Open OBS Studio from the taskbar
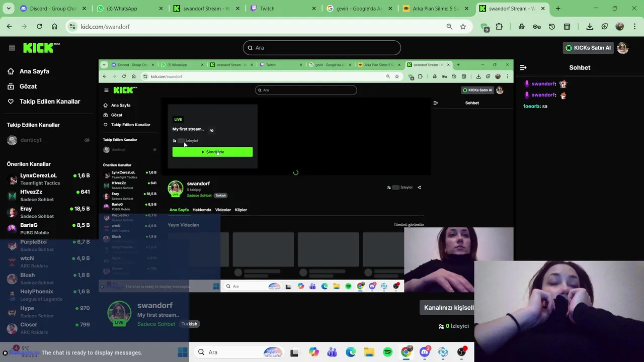 [461, 352]
